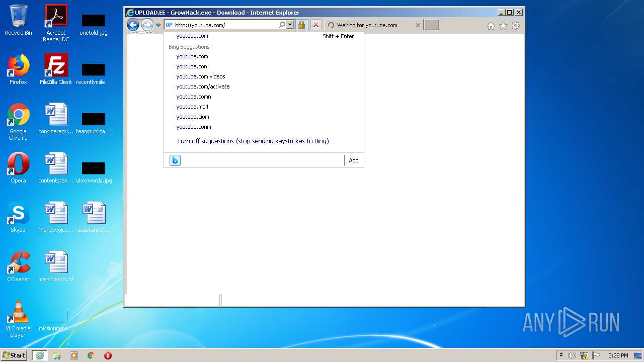Click the Action Center flag icon
The image size is (644, 362).
596,355
